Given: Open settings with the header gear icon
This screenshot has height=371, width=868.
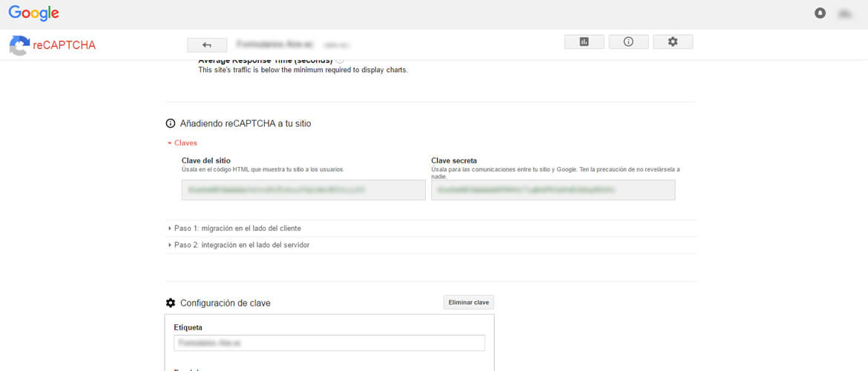Looking at the screenshot, I should click(673, 42).
